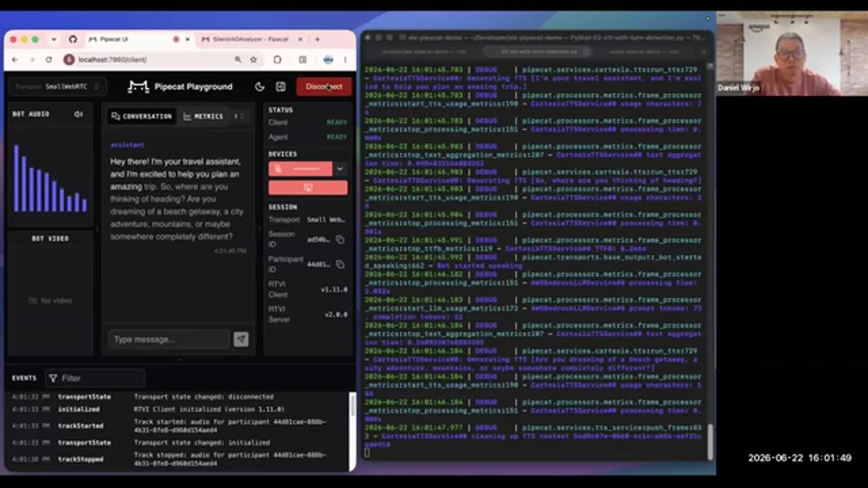Open the browser profile avatar

[x=328, y=60]
